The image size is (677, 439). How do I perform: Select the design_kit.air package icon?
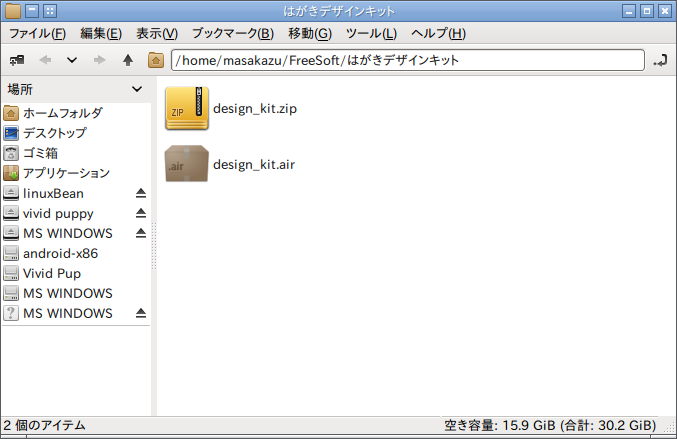click(x=187, y=164)
